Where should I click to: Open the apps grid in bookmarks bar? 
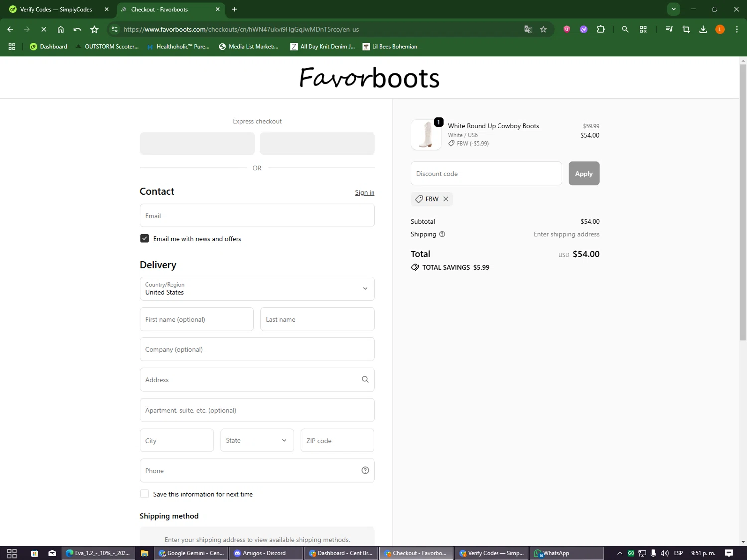click(x=12, y=46)
